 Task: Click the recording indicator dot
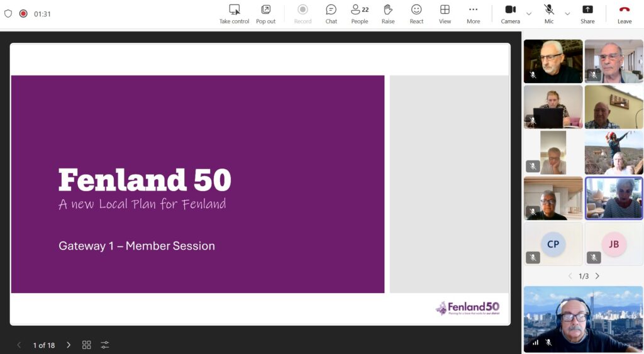[23, 14]
